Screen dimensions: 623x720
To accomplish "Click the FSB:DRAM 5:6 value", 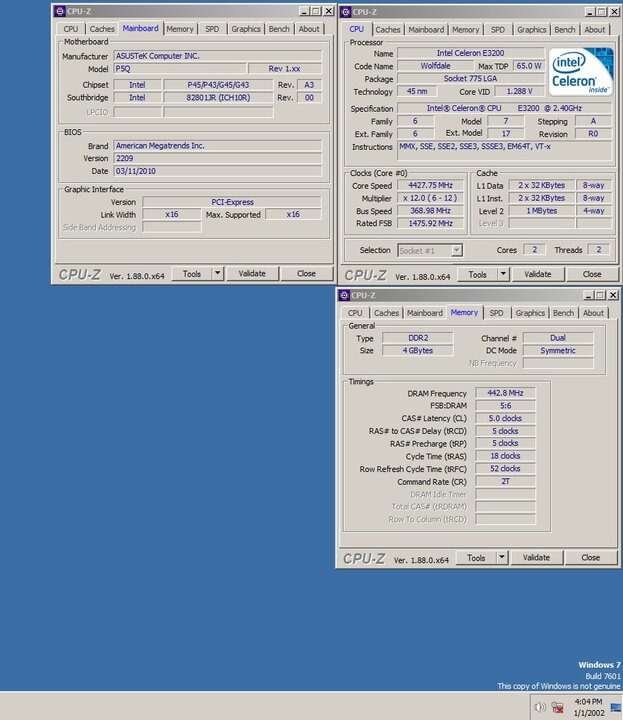I will pyautogui.click(x=505, y=406).
